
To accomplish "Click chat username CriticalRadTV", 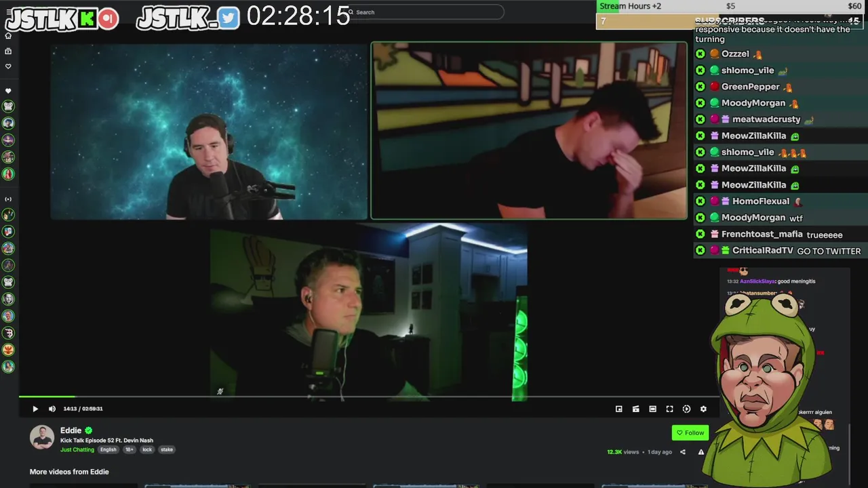I will point(762,251).
